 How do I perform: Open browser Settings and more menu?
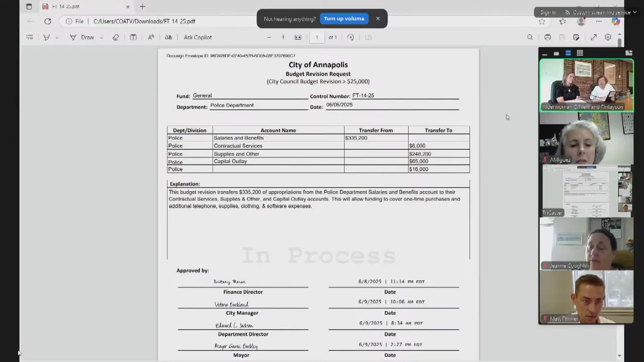[599, 21]
